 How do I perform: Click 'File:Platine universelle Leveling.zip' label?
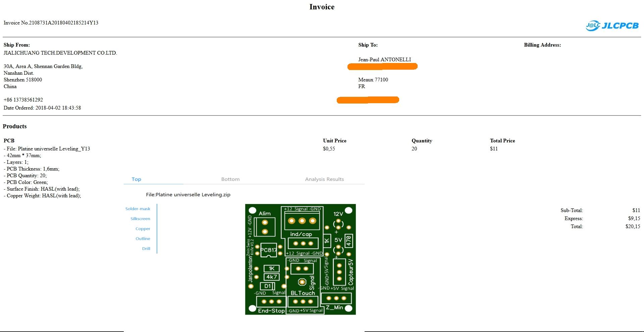point(188,195)
